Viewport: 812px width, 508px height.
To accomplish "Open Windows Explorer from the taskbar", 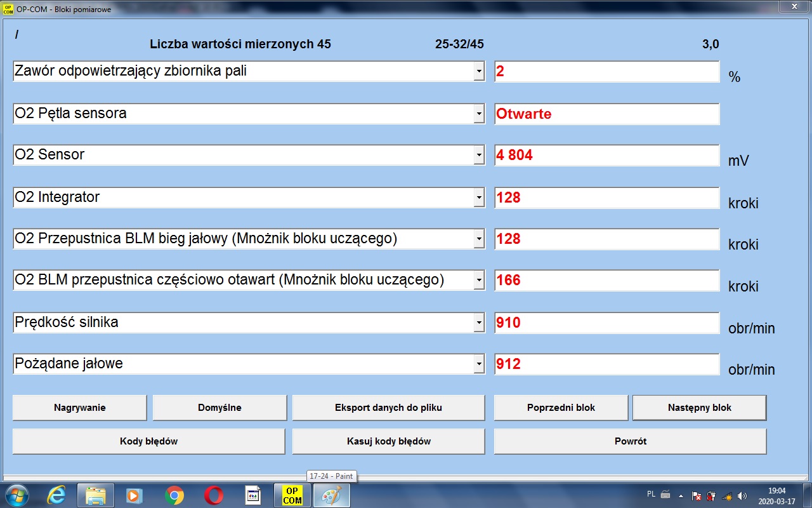I will pos(96,495).
